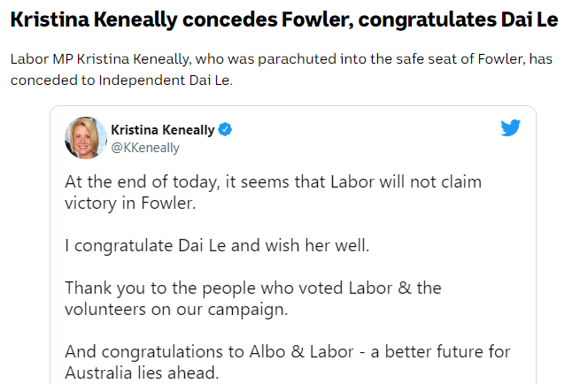Viewport: 588px width, 384px height.
Task: Open Kristina Keneally's profile photo
Action: coord(86,138)
